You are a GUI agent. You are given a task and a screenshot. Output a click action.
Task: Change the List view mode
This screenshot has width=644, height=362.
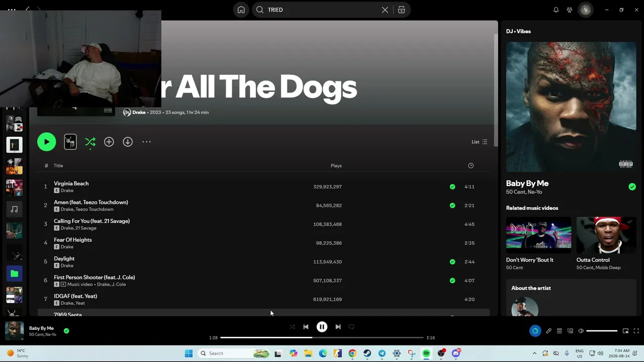(x=479, y=142)
